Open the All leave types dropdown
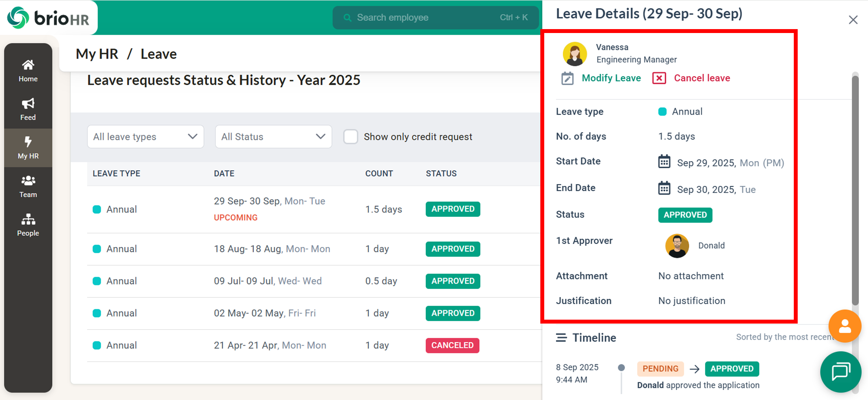 [145, 136]
